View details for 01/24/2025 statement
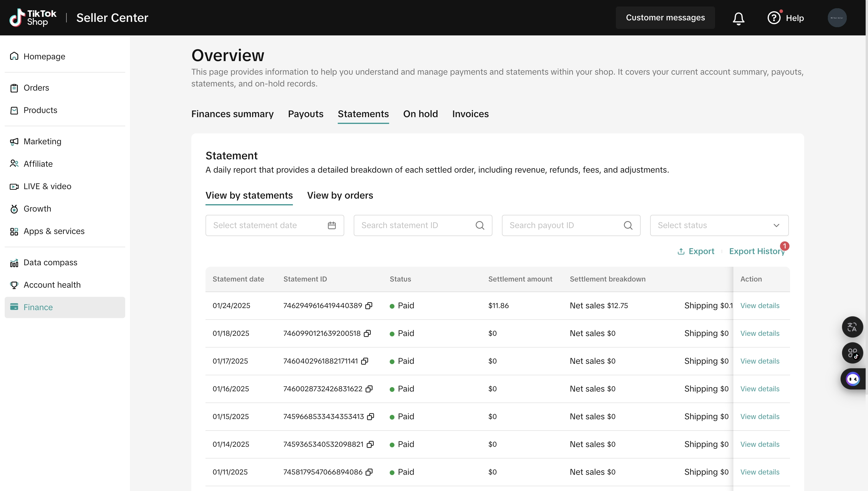 [760, 305]
